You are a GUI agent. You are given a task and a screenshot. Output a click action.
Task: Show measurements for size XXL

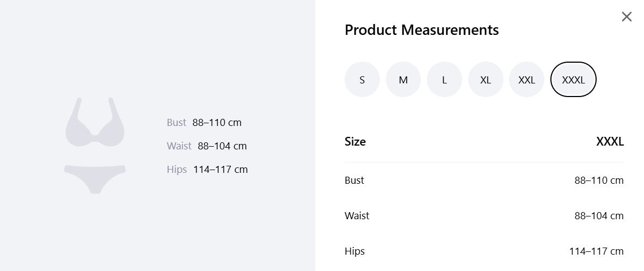pyautogui.click(x=526, y=80)
